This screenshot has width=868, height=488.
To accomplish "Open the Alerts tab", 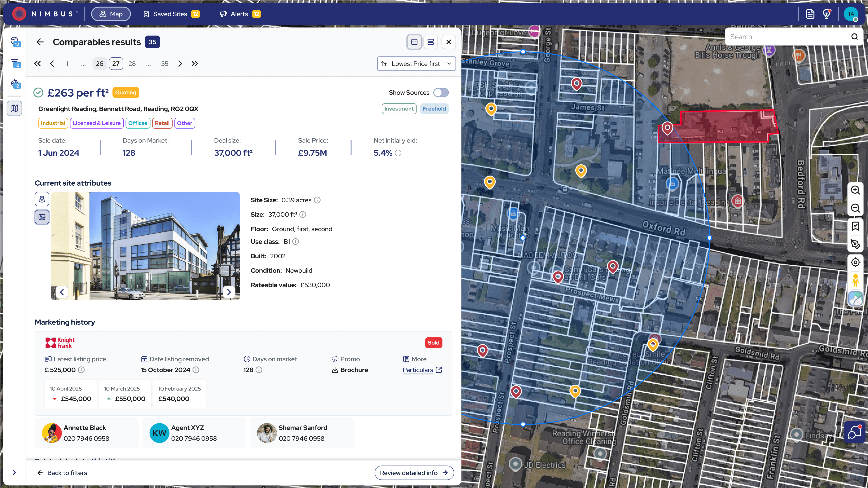I will click(x=240, y=14).
